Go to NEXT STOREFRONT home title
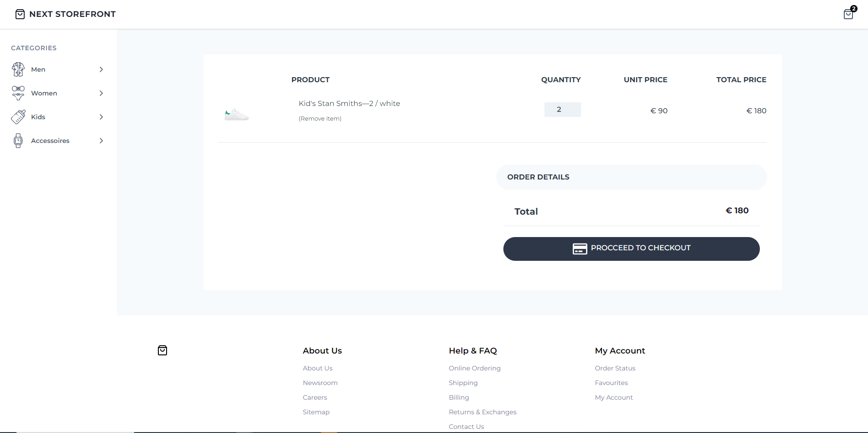This screenshot has width=868, height=433. pyautogui.click(x=73, y=14)
